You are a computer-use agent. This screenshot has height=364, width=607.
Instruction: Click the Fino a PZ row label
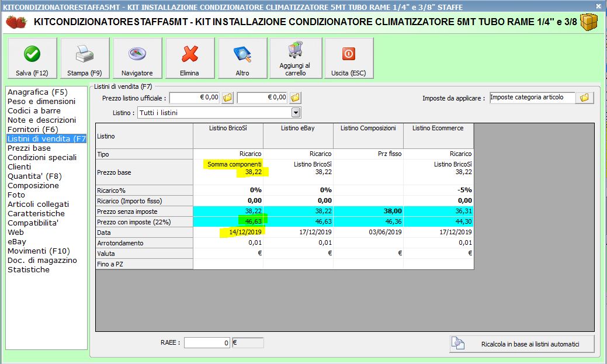144,264
